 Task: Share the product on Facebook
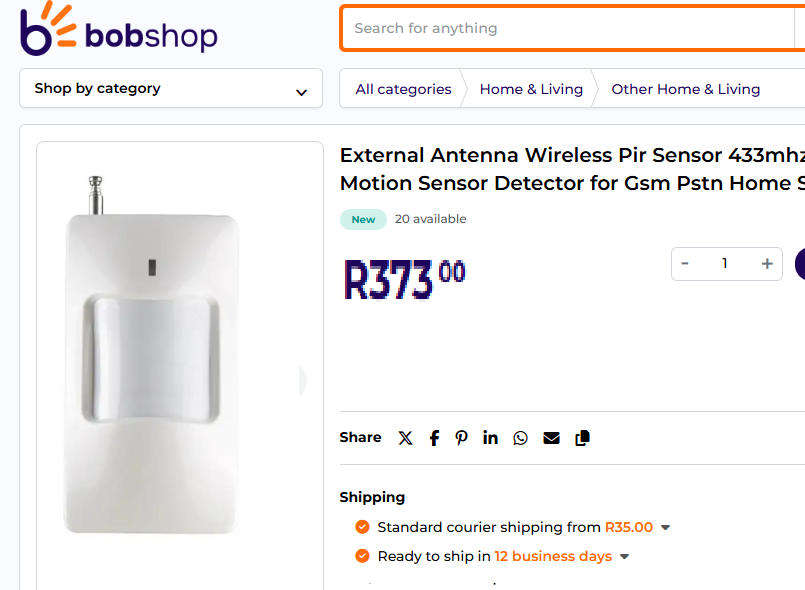tap(433, 437)
